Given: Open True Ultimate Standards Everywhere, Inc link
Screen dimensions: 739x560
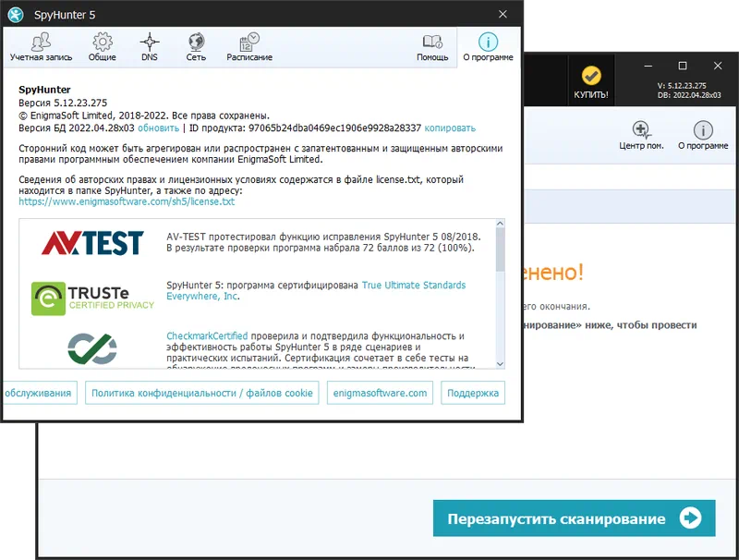Looking at the screenshot, I should pos(316,290).
